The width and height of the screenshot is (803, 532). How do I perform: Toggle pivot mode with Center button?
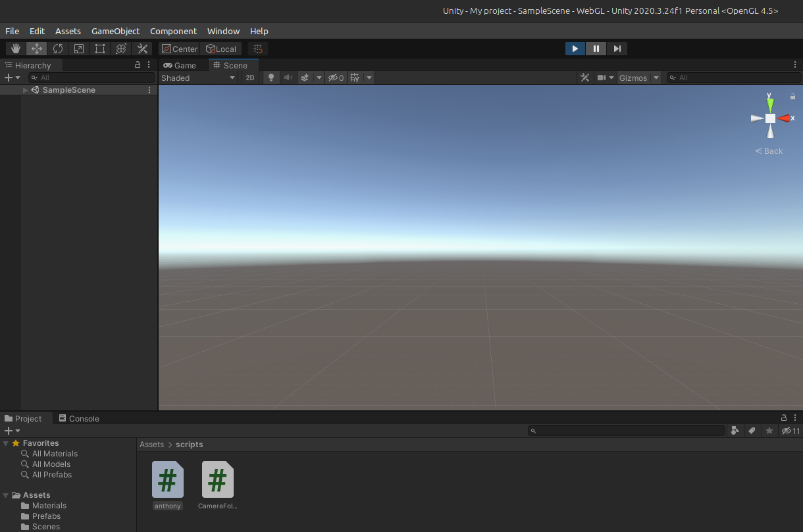pos(180,49)
